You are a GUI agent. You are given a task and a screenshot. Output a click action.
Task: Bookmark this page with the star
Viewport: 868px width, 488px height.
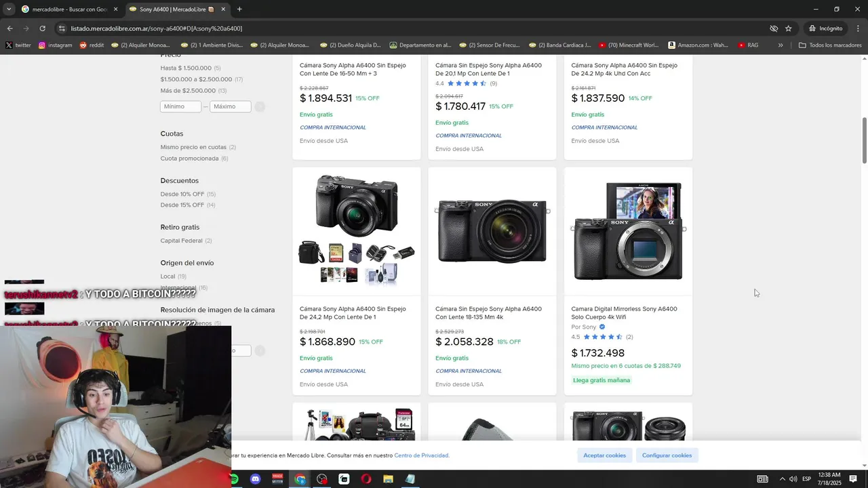[788, 28]
